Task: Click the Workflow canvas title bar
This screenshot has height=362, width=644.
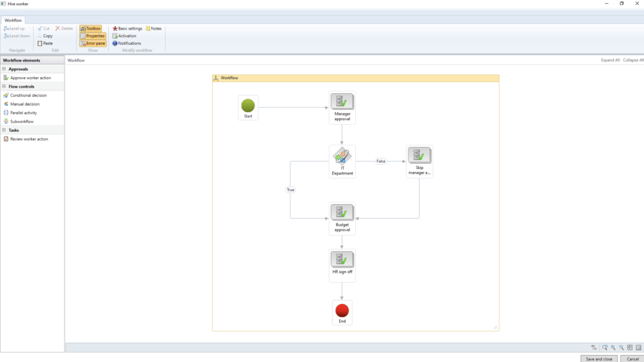Action: pos(356,78)
